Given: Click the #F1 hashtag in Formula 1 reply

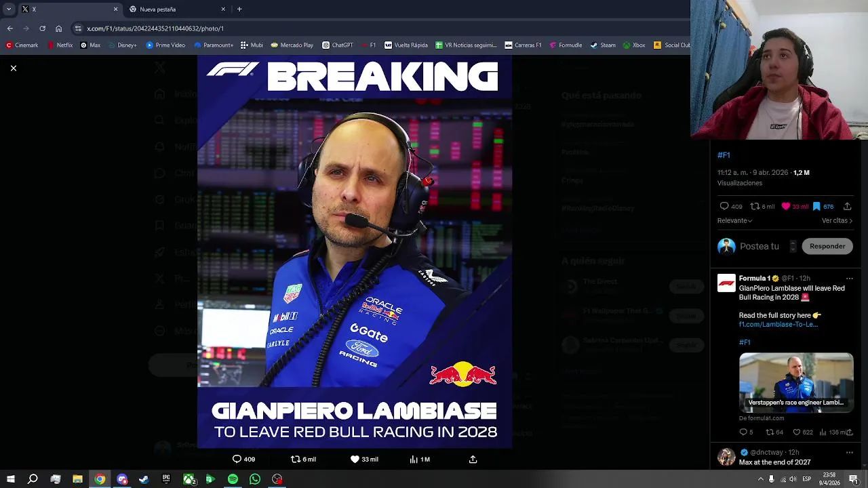Looking at the screenshot, I should (x=745, y=342).
